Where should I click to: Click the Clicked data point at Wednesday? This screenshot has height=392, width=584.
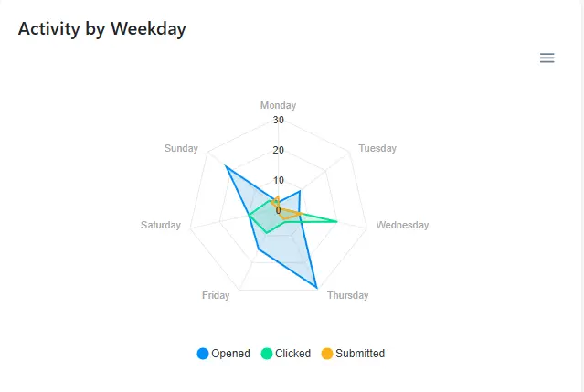(x=337, y=221)
